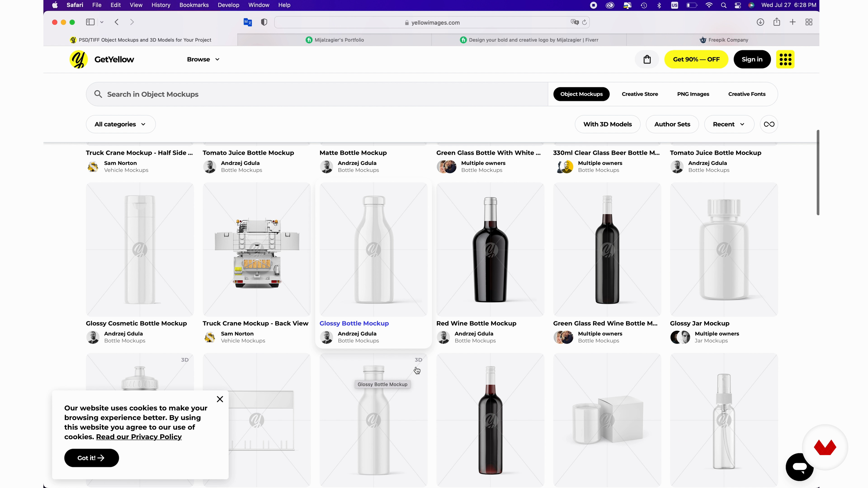This screenshot has width=868, height=488.
Task: Open Safari's share icon
Action: tap(776, 22)
